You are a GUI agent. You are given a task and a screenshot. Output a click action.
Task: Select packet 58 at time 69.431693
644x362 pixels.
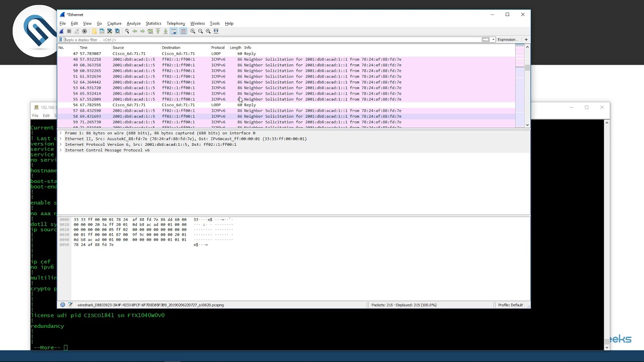[286, 117]
